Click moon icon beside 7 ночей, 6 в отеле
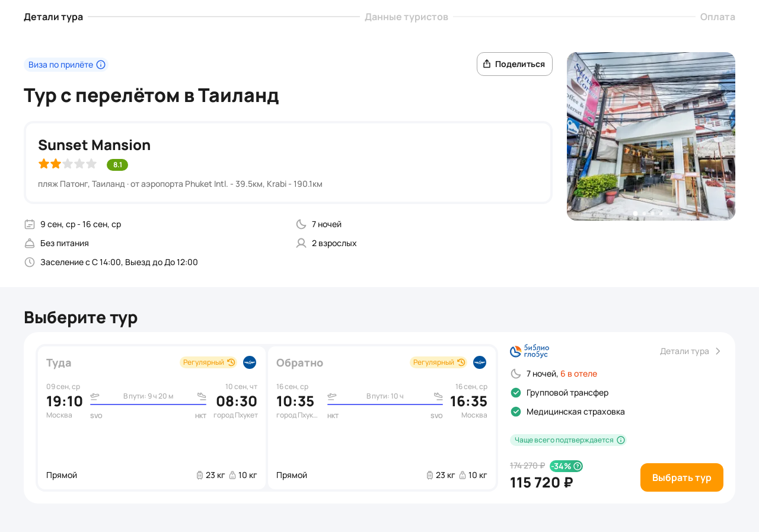 [516, 374]
